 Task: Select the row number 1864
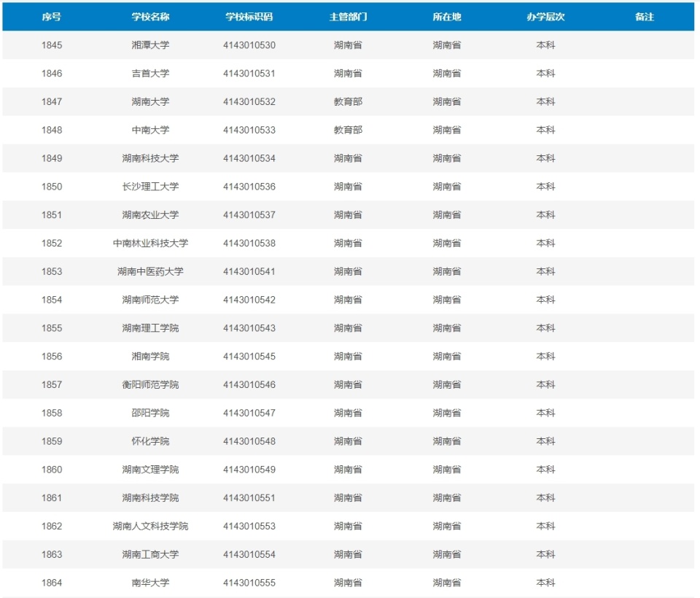(x=52, y=583)
